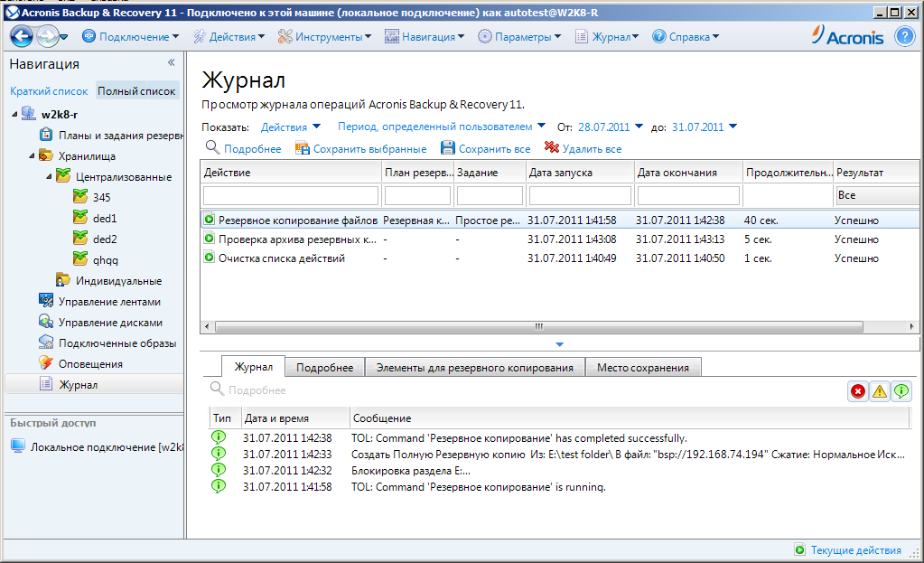Open Планы и задания резервного копирования
The width and height of the screenshot is (924, 563).
point(111,135)
